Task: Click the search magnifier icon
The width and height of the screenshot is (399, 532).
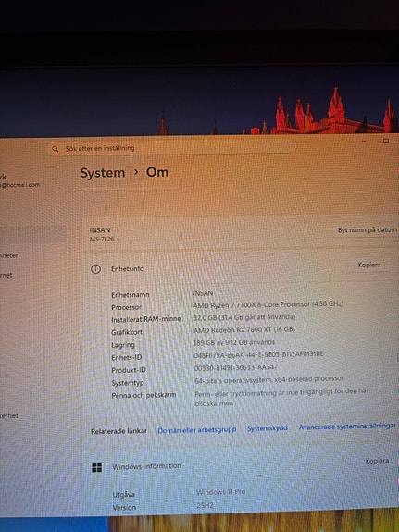Action: click(x=55, y=149)
